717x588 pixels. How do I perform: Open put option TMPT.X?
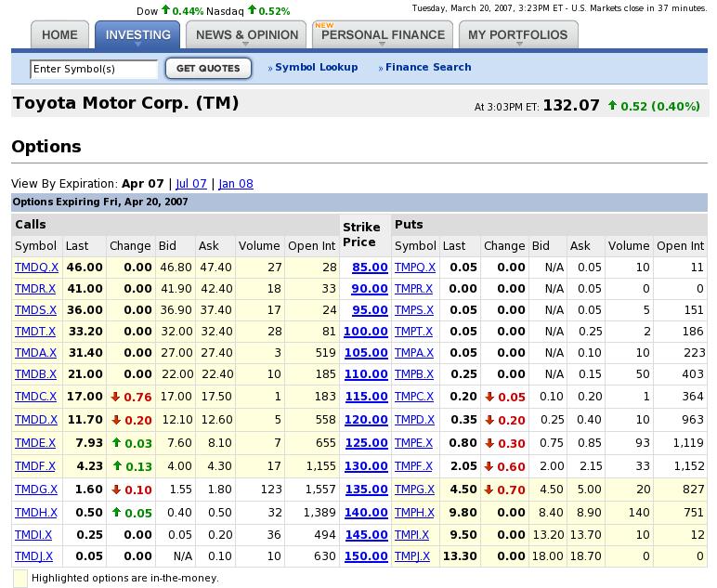[x=414, y=332]
